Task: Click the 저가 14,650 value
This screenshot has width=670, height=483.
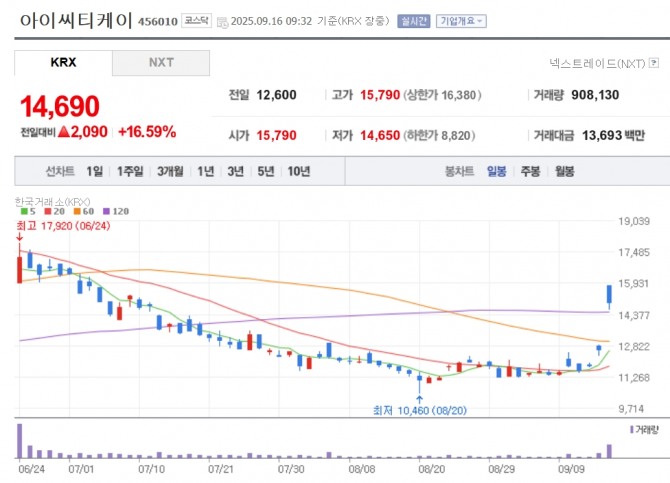Action: click(380, 135)
